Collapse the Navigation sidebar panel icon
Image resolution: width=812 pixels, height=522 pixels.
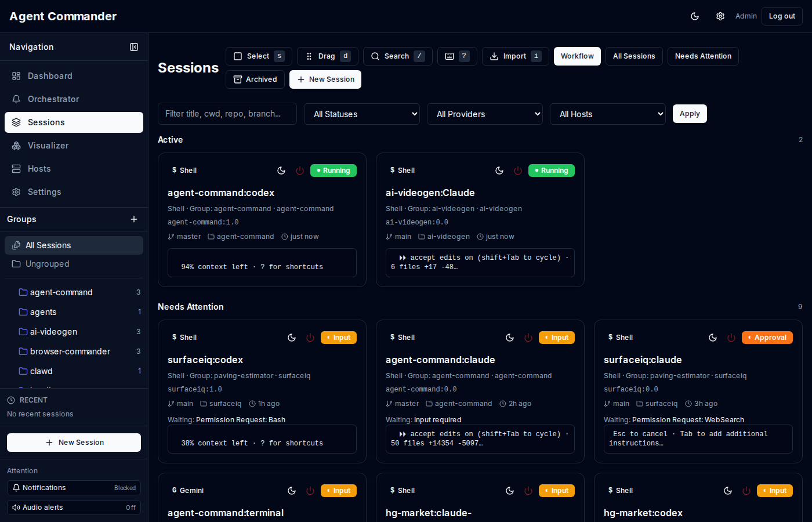[134, 47]
